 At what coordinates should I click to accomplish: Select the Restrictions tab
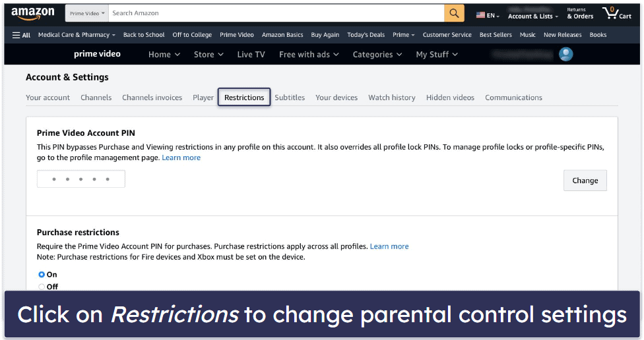244,98
